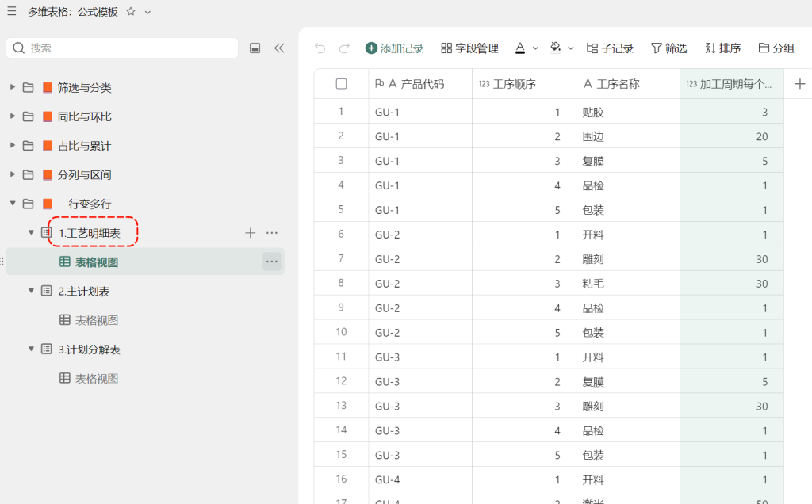Open 表格视图 under 3.计划分解表
812x504 pixels.
pos(97,379)
